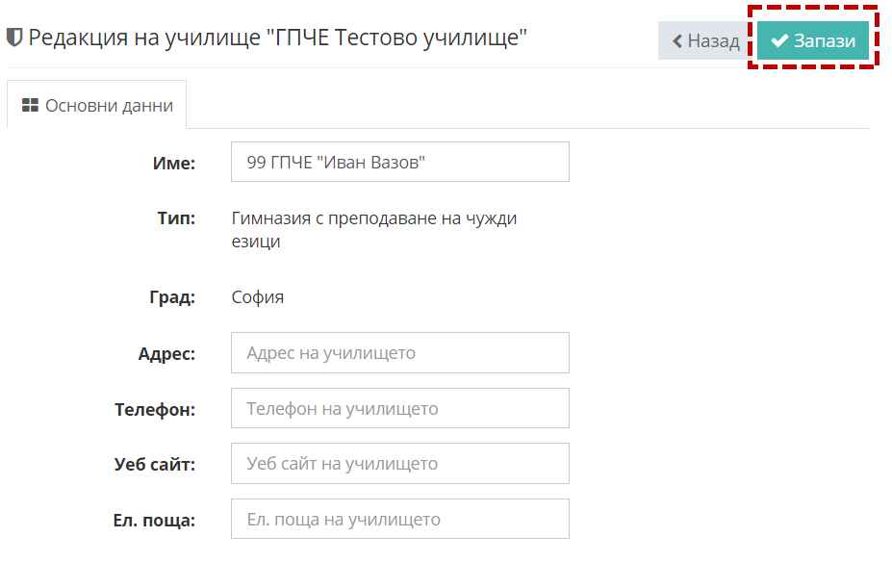Click the Име: field label
Screen dimensions: 892x588
pos(174,164)
